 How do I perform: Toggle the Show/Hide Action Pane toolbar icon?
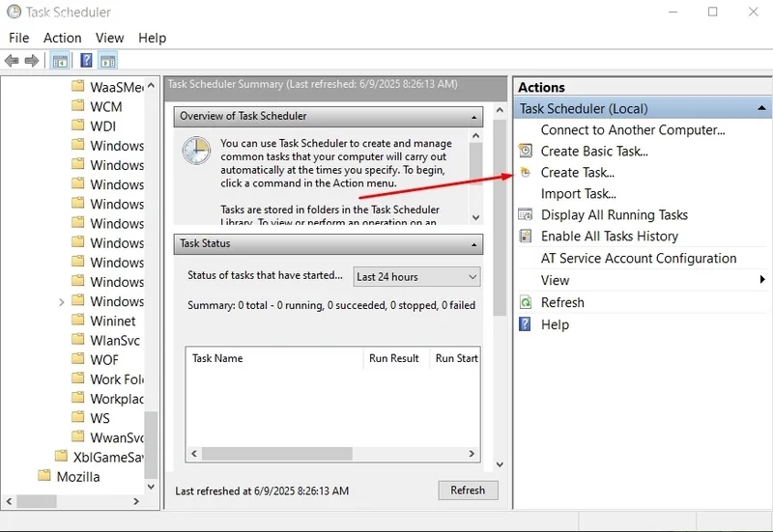pos(108,61)
